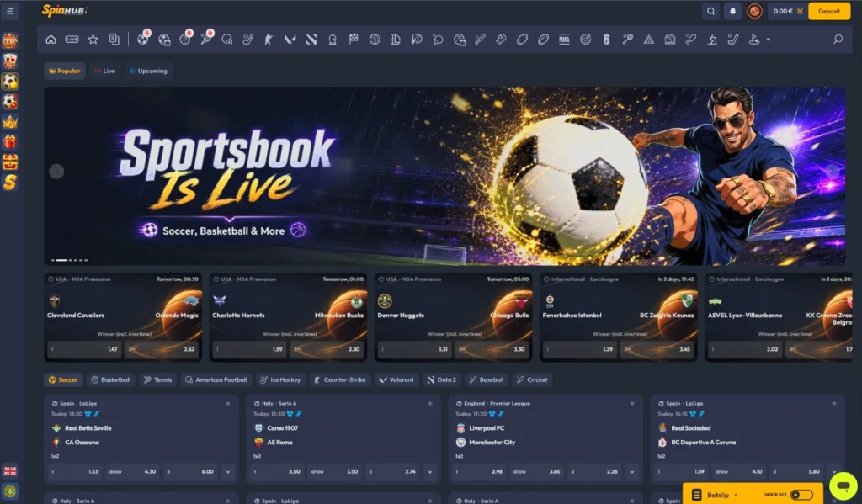This screenshot has width=862, height=504.
Task: Click the gold S icon in sidebar
Action: [10, 183]
